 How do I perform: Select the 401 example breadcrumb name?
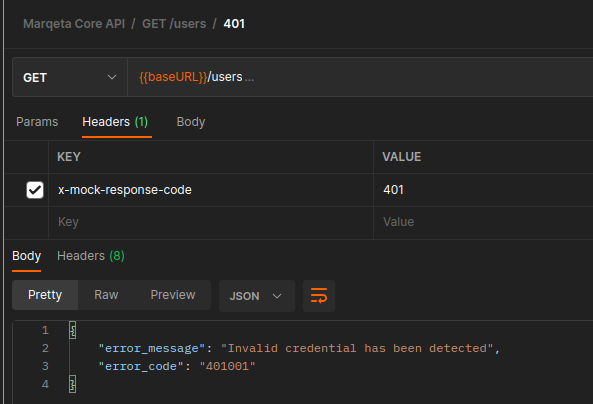[234, 24]
